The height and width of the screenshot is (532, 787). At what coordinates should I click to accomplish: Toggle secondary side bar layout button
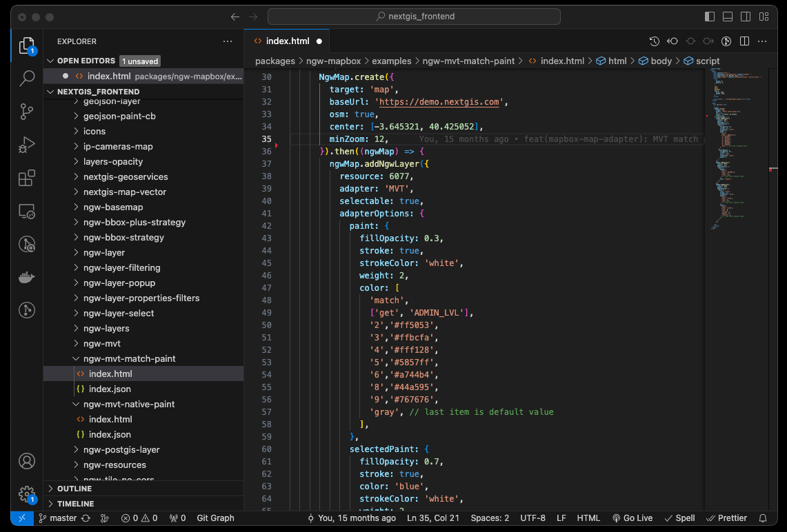[746, 17]
